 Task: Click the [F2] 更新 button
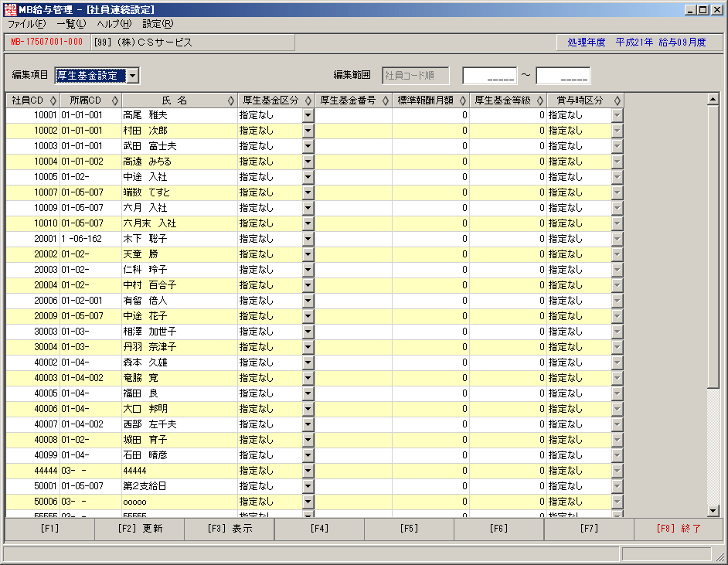point(140,529)
